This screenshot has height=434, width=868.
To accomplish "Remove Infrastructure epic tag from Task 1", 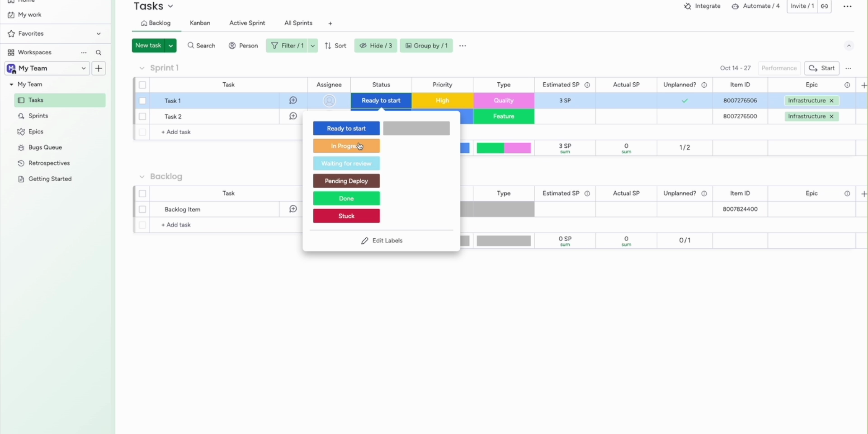I will click(x=831, y=101).
